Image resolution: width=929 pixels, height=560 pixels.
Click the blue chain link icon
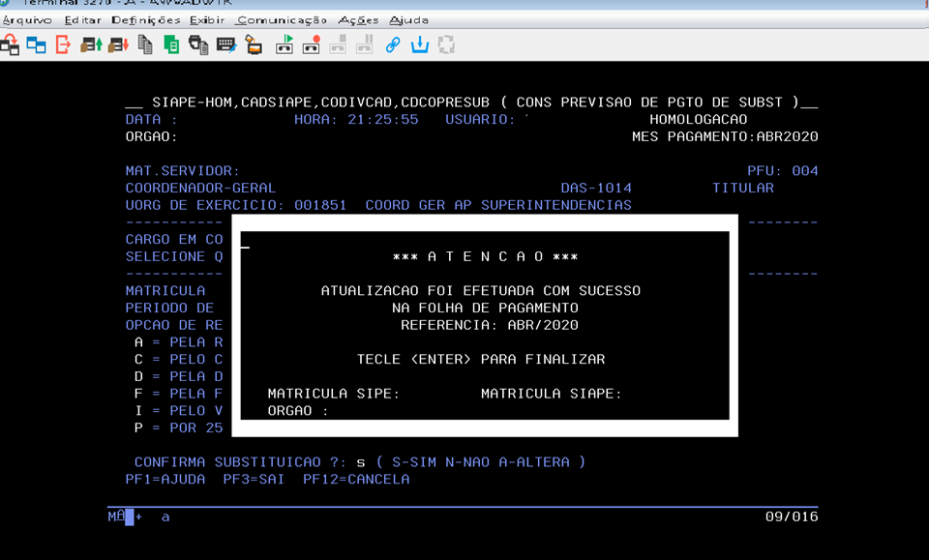393,44
